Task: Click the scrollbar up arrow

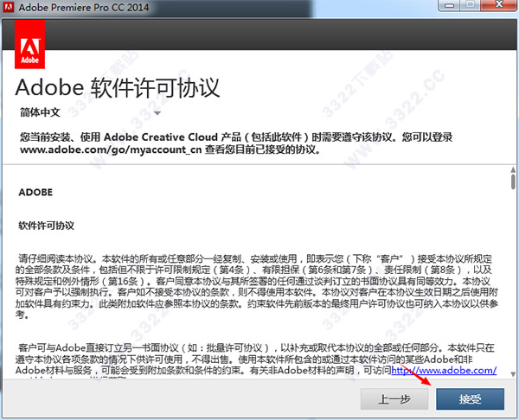Action: [513, 169]
